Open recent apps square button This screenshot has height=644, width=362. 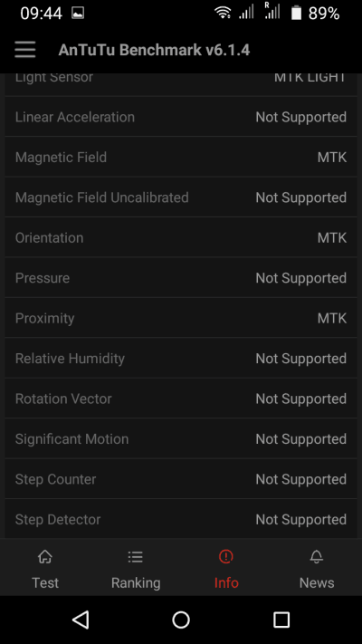[281, 620]
